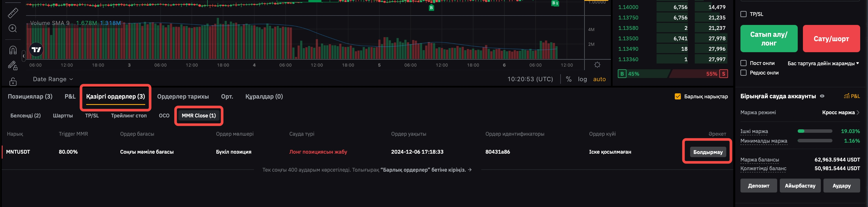
Task: Click the lock all drawings pencil icon
Action: (x=13, y=65)
